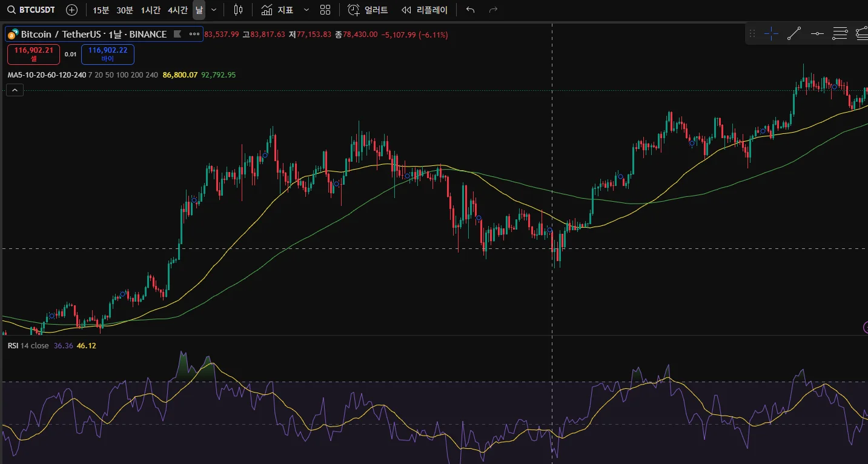868x464 pixels.
Task: Click the green MA value 92,792.95
Action: coord(219,75)
